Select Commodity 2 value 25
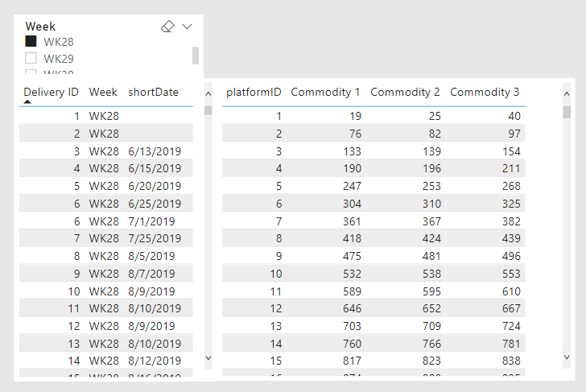The width and height of the screenshot is (586, 392). point(435,116)
